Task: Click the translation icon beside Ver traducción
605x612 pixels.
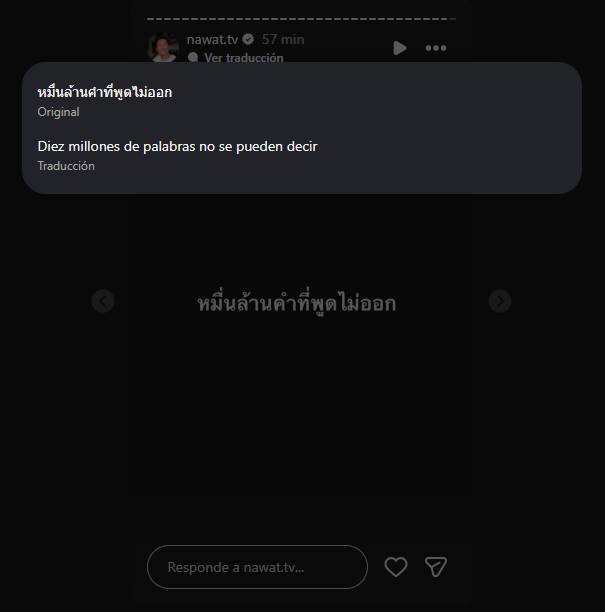Action: (x=193, y=58)
